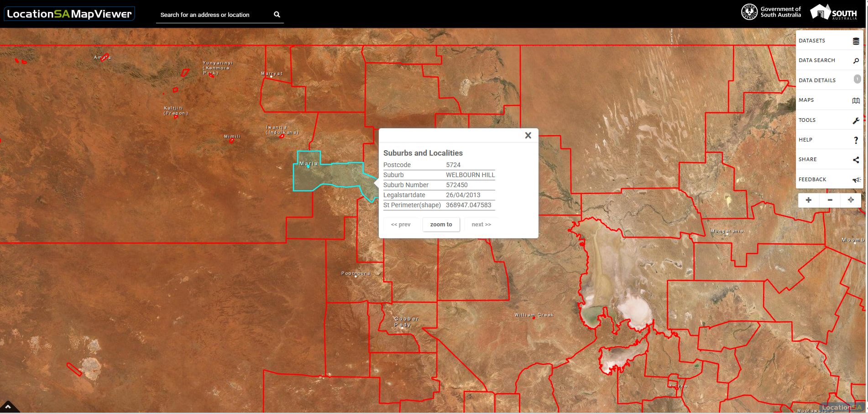Click the zoom in plus button

click(x=808, y=200)
